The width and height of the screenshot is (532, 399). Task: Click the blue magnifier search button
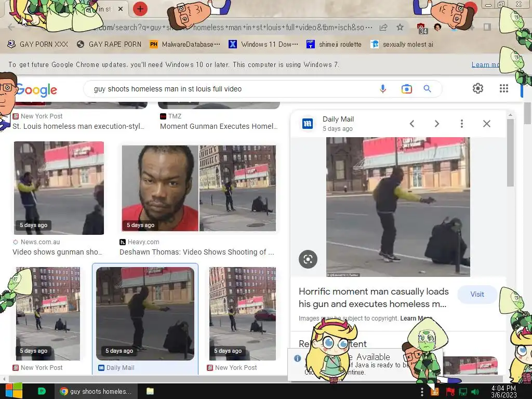click(427, 89)
